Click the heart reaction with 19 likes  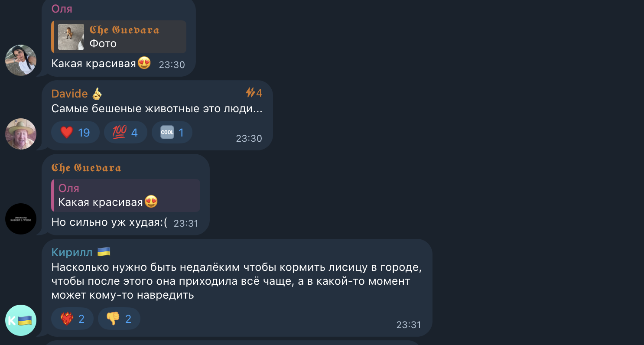tap(75, 132)
